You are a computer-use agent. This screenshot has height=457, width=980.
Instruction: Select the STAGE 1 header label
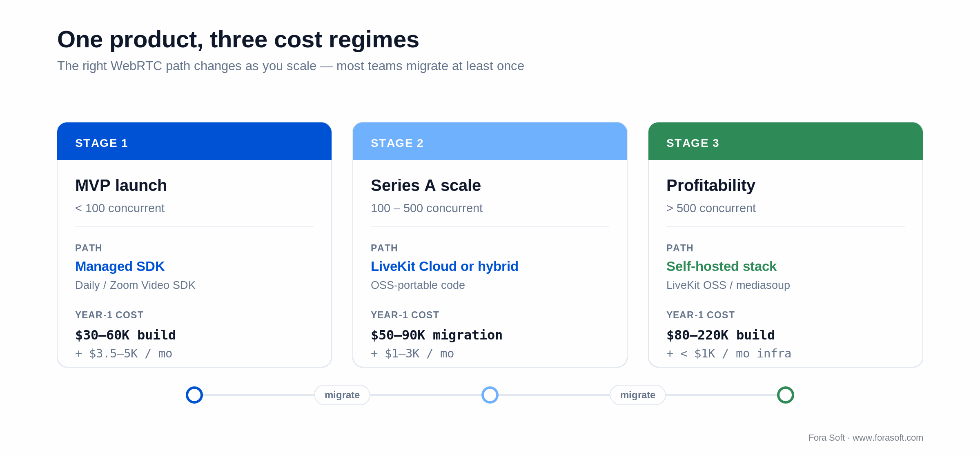pyautogui.click(x=102, y=143)
